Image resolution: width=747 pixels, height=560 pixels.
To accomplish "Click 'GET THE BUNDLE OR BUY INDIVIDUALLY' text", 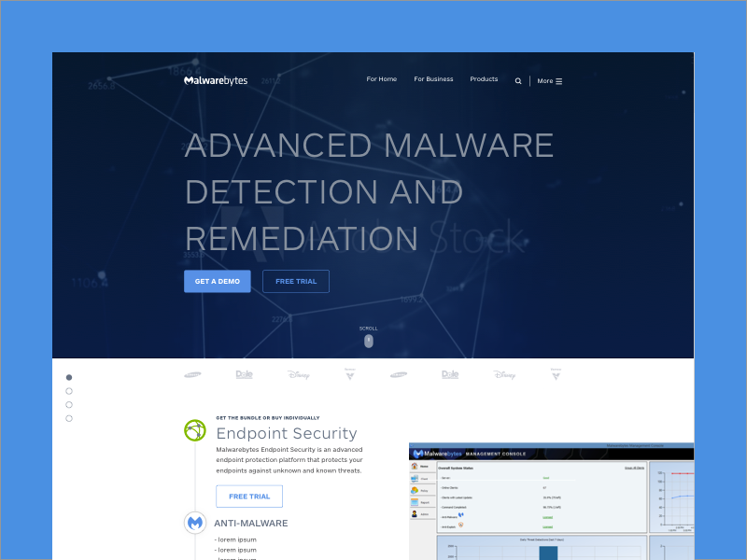I will pos(268,417).
